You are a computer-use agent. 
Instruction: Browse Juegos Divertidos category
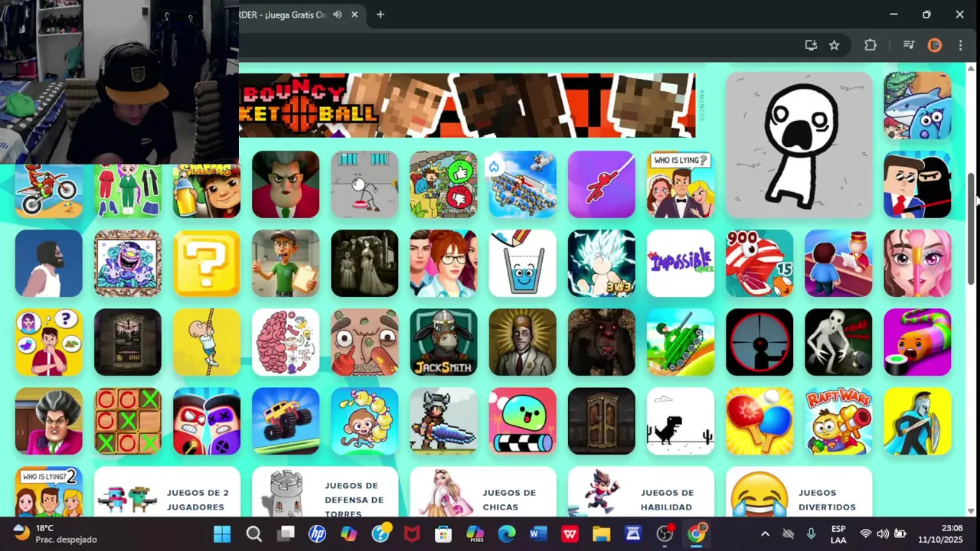coord(799,492)
